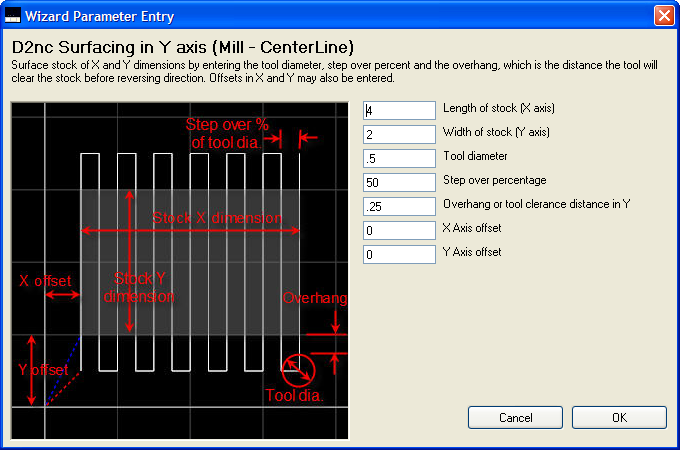Click the 'X Axis offset' label
Viewport: 680px width, 450px height.
tap(472, 228)
